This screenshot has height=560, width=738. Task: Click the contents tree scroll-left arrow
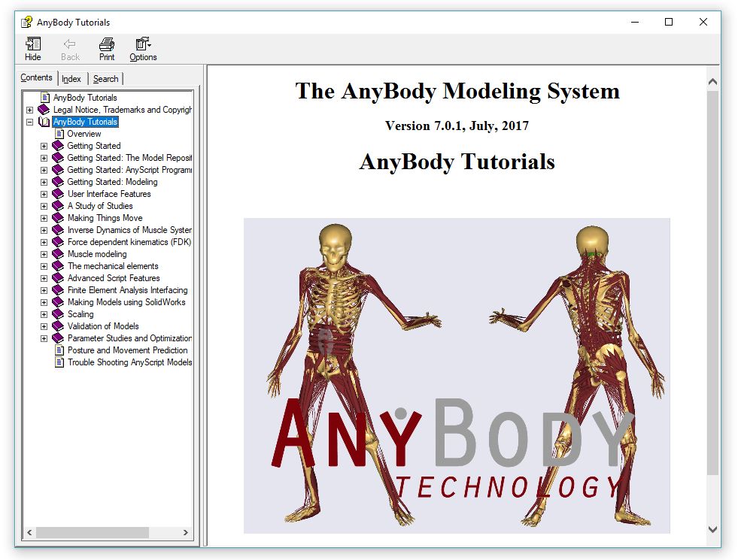tap(29, 533)
